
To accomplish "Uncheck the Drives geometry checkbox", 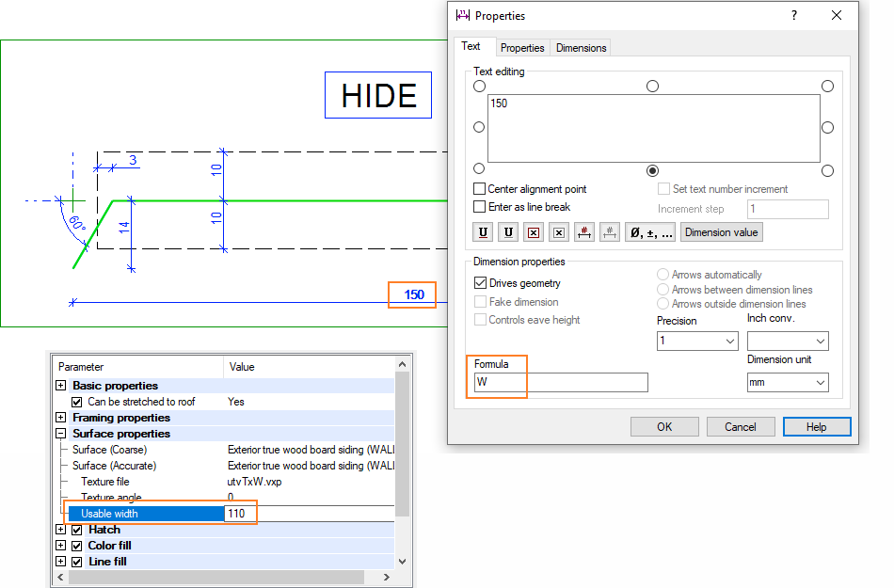I will 480,283.
